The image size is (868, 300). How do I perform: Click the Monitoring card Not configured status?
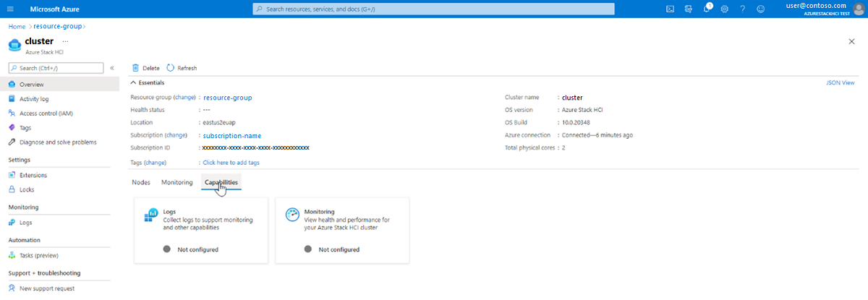pyautogui.click(x=339, y=249)
